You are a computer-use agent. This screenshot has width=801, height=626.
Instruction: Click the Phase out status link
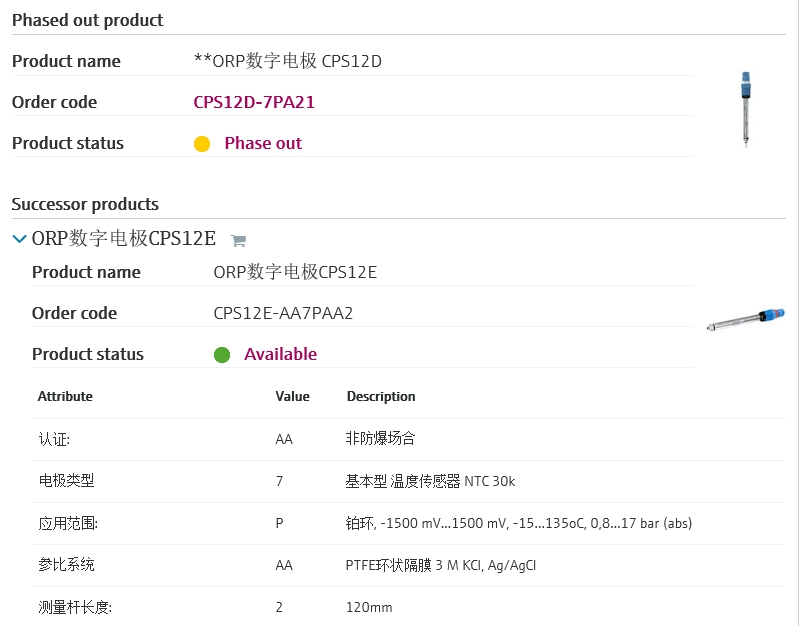[263, 143]
